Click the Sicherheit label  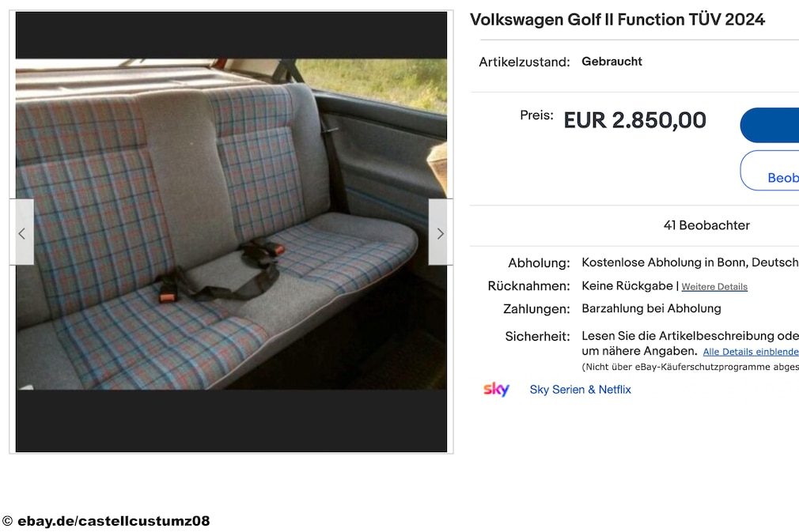[537, 337]
